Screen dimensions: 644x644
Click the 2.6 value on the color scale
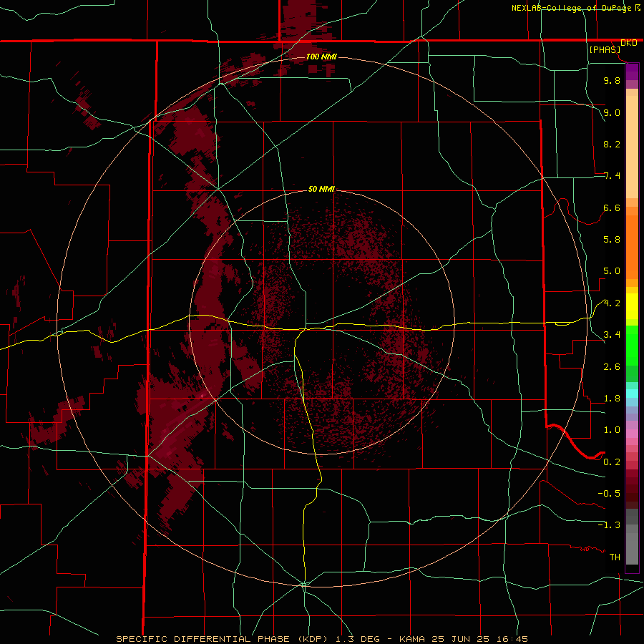pos(612,367)
